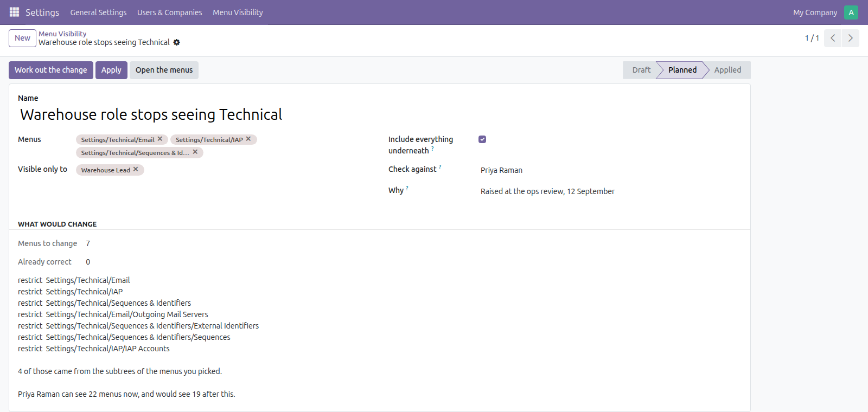868x412 pixels.
Task: Click the Menus to change value 7
Action: pyautogui.click(x=88, y=243)
